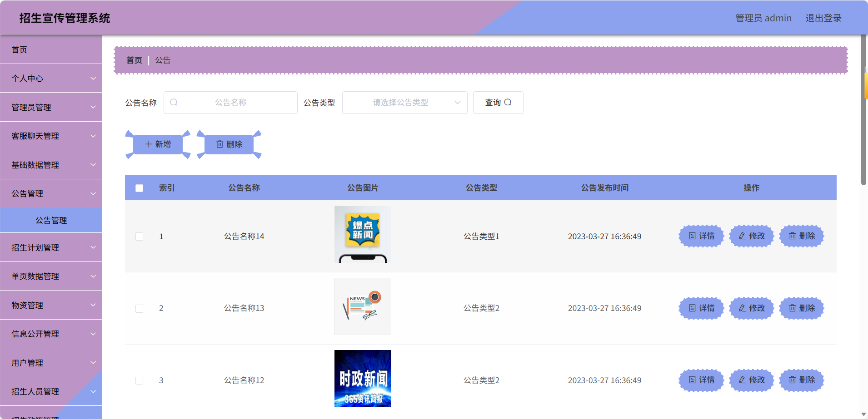This screenshot has width=868, height=419.
Task: Click the 删除 trash icon for 公告名称14
Action: tap(793, 236)
